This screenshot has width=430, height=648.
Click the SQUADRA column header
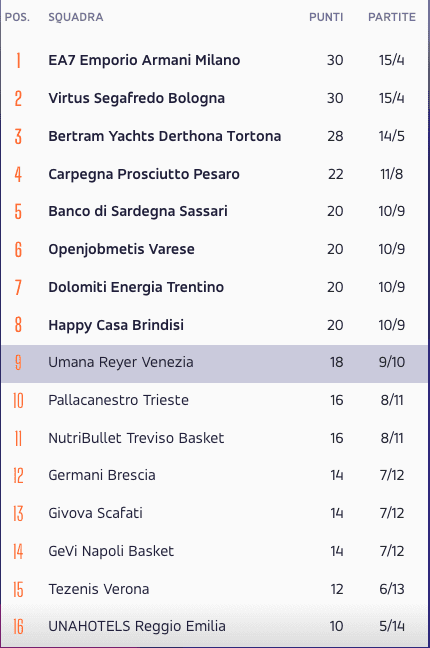coord(76,17)
